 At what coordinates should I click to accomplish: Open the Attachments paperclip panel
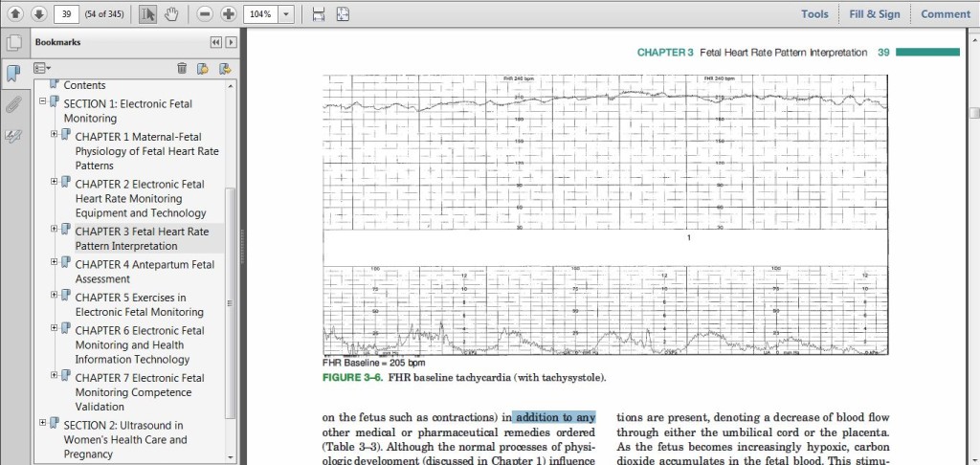(13, 104)
